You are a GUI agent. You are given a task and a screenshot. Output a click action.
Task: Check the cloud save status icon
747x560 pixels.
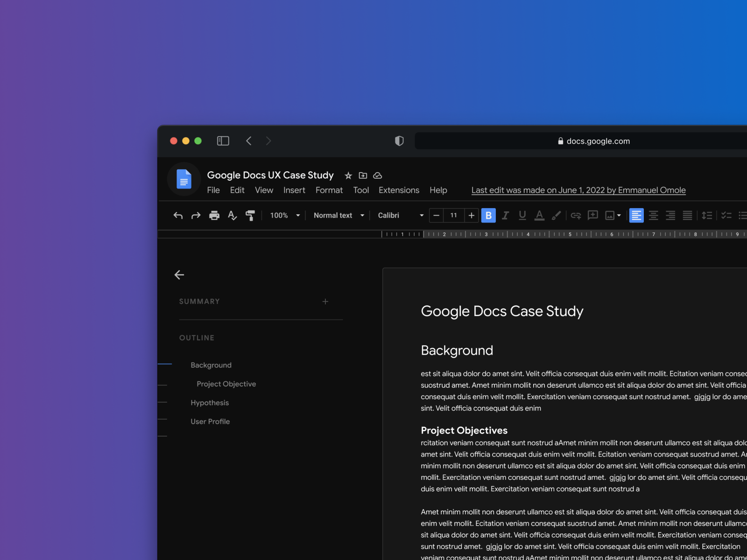click(378, 175)
